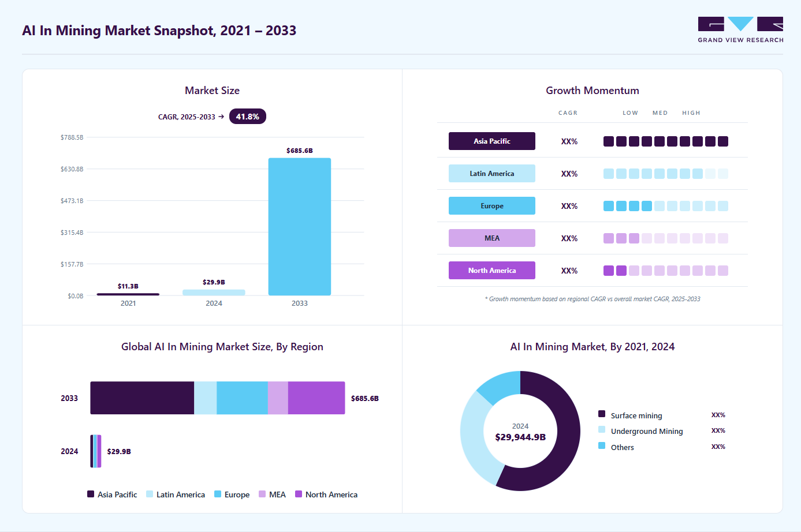Screen dimensions: 801x532
Task: Click the 41.8% CAGR badge
Action: pyautogui.click(x=248, y=117)
